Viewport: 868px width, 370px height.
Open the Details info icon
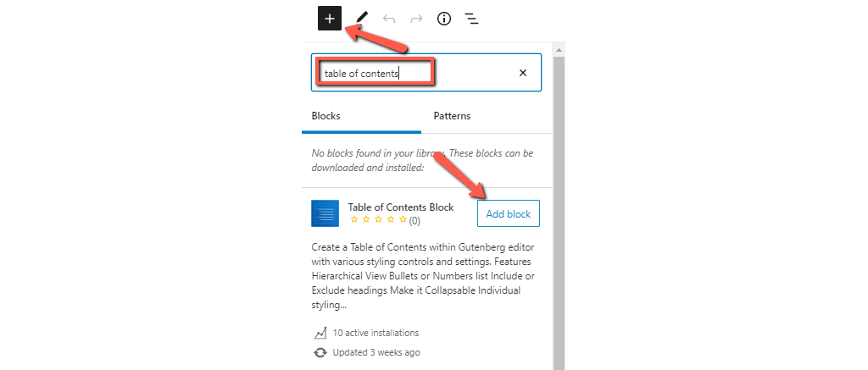pos(443,18)
